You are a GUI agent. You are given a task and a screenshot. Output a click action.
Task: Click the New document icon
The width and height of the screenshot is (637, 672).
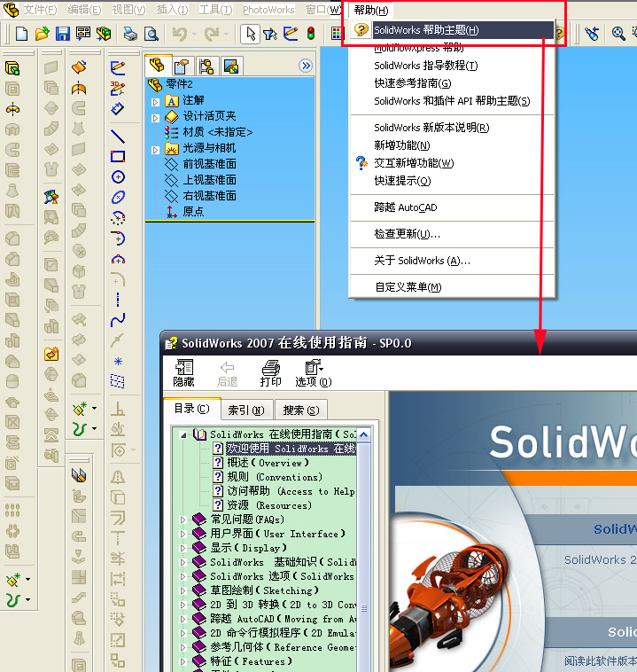(x=21, y=34)
